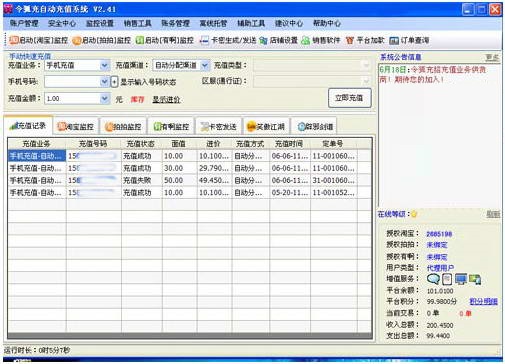Open the last tab after 笑傲江湖
Viewport: 505px width, 364px height.
(x=314, y=127)
